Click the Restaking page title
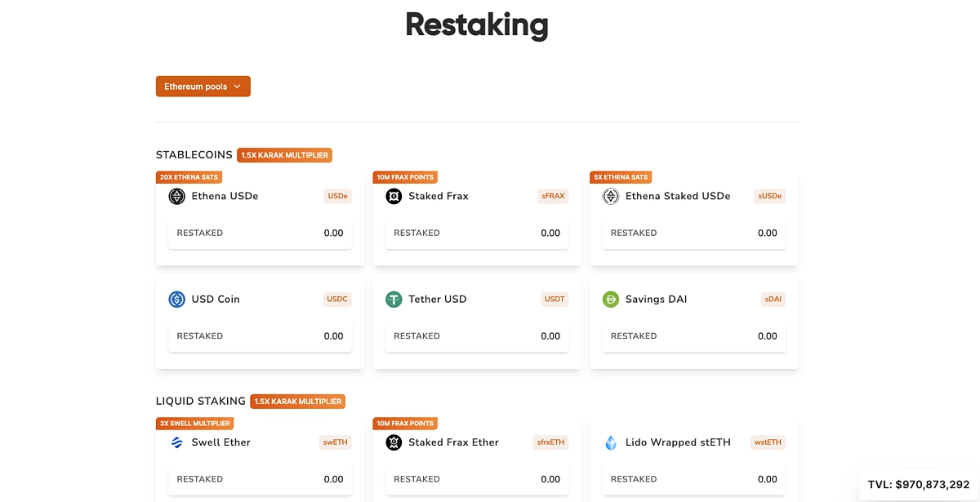Screen dimensions: 980x502 [x=477, y=24]
